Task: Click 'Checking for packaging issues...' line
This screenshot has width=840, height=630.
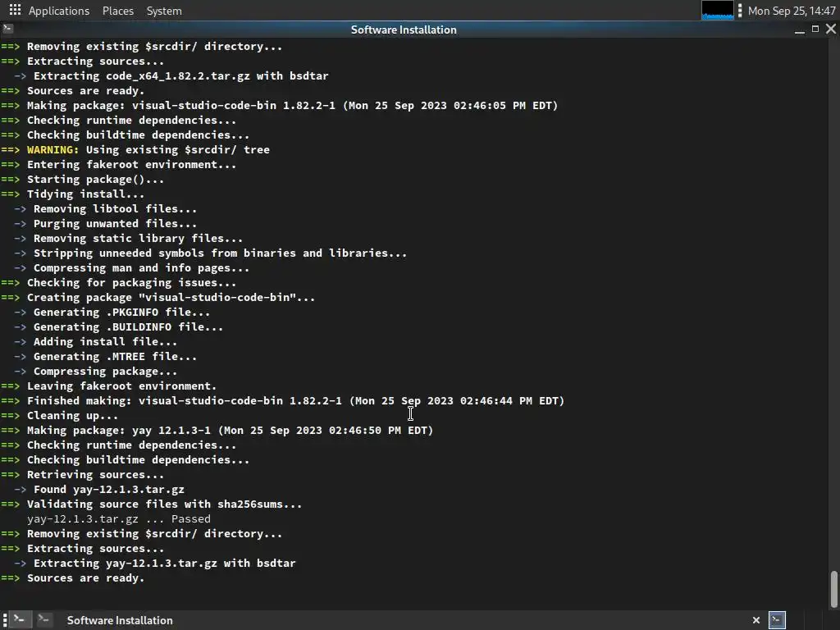Action: pos(132,283)
